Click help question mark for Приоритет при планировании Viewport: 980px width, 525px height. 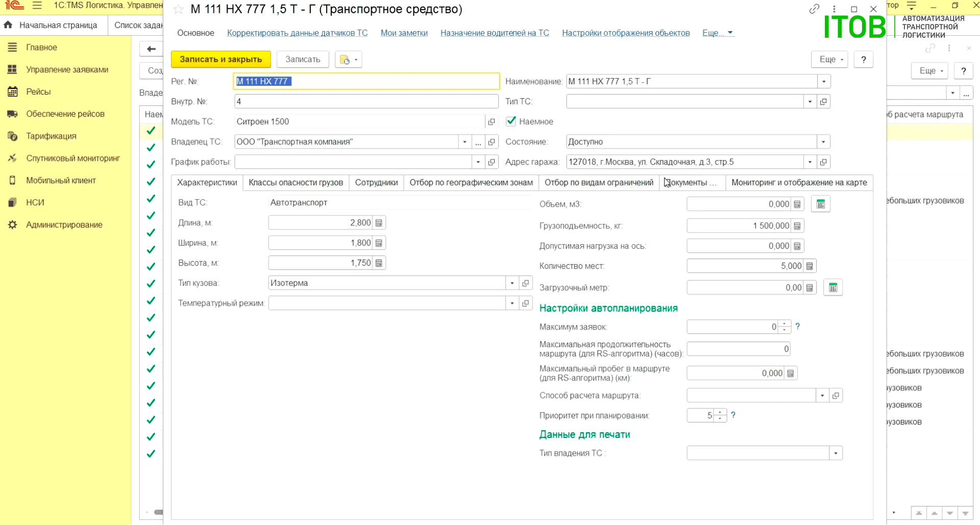coord(733,415)
